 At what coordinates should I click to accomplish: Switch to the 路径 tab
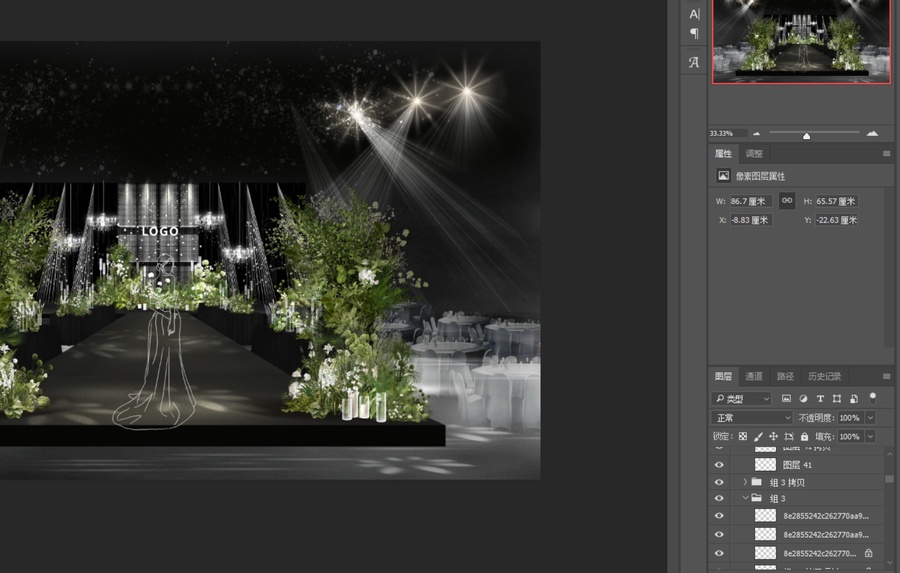pos(785,376)
